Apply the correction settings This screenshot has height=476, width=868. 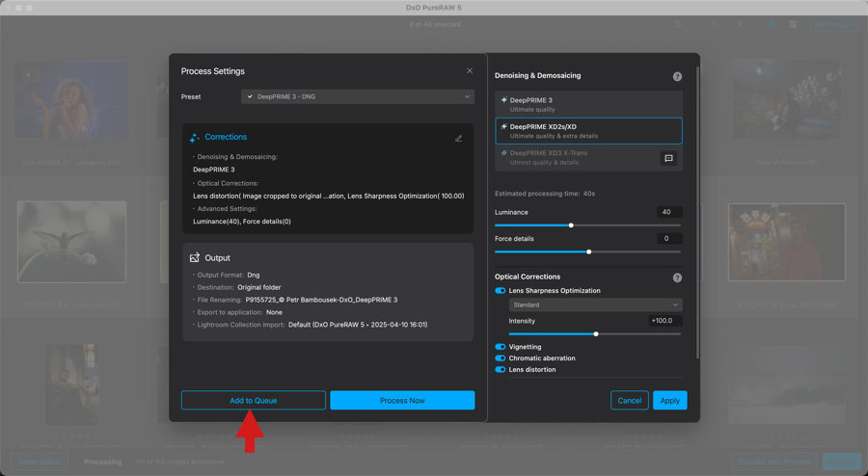point(670,400)
